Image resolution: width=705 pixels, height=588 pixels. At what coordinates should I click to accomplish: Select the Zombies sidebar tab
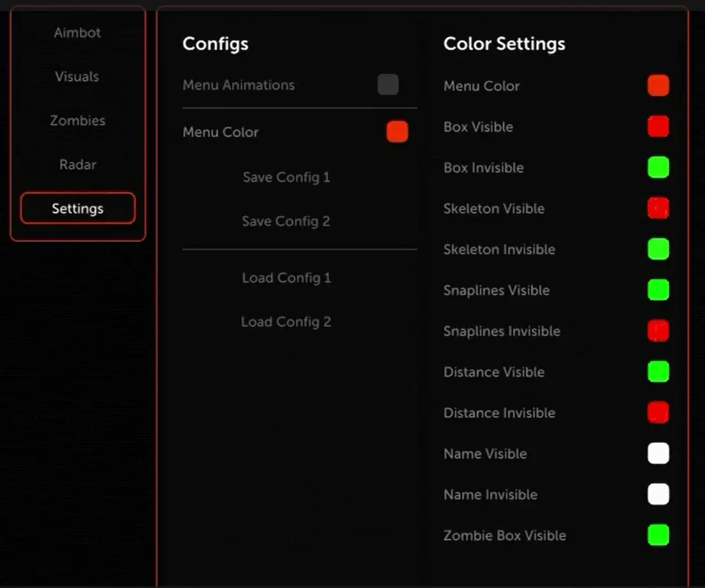pyautogui.click(x=77, y=121)
